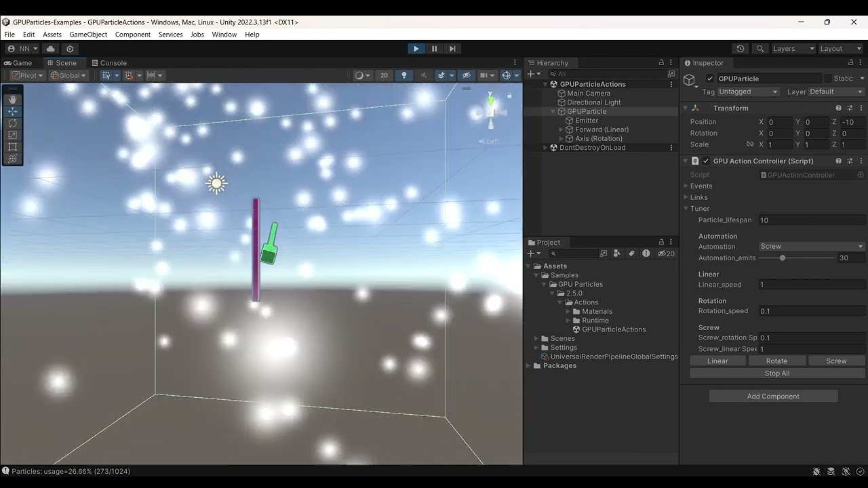Toggle scene lighting bulb button
This screenshot has width=868, height=488.
[x=404, y=75]
